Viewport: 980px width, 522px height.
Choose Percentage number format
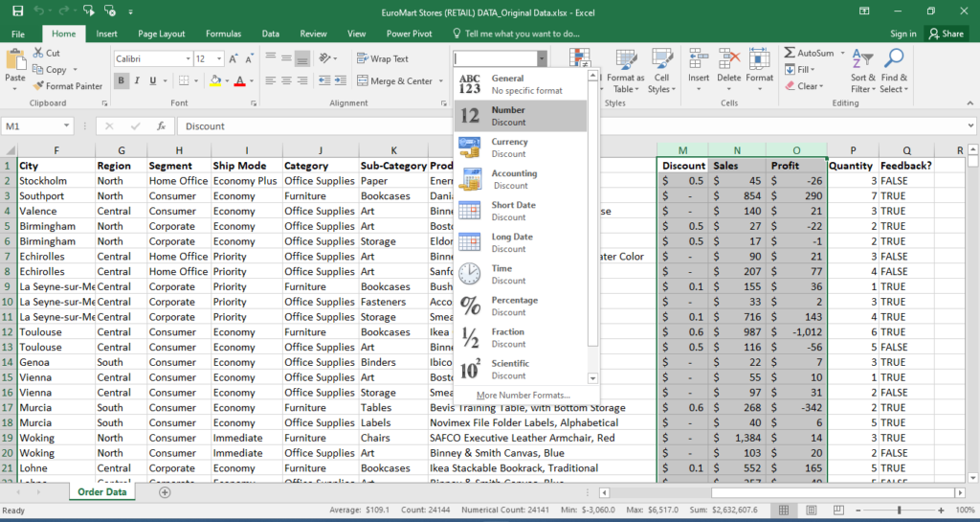[x=520, y=306]
